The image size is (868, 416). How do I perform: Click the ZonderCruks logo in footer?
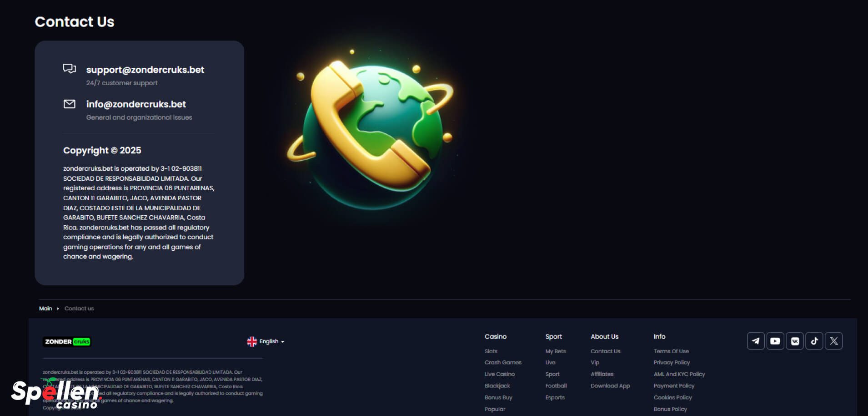[x=67, y=342]
